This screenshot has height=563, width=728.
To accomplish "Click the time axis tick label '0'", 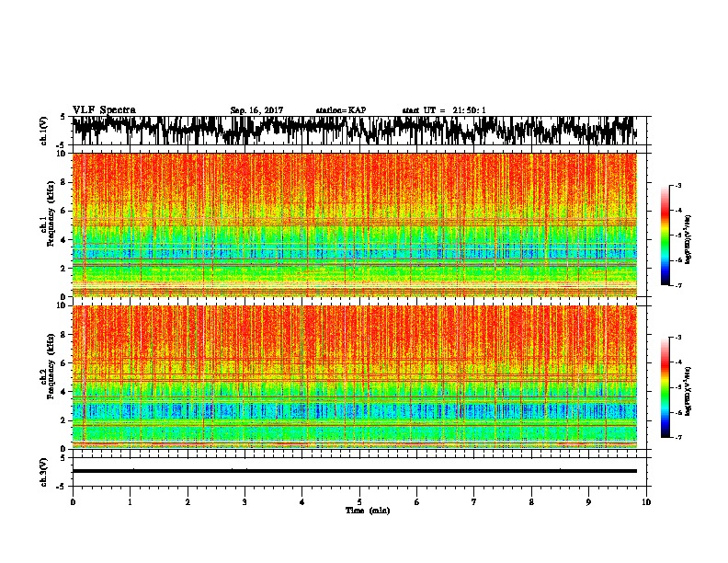I will pos(73,501).
